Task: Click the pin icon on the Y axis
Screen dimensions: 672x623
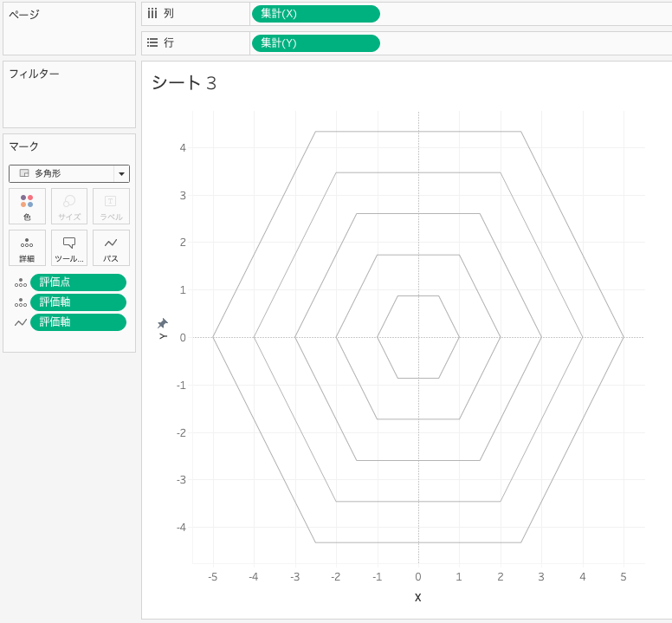Action: pos(162,323)
